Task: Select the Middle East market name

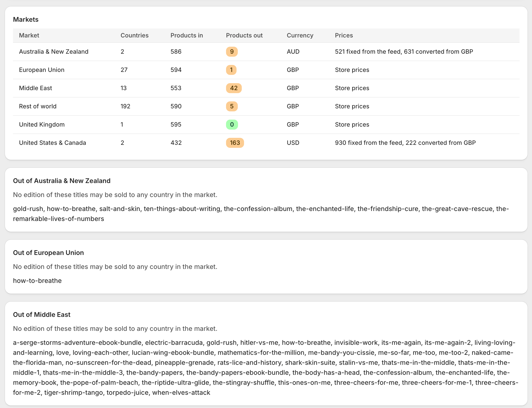Action: click(x=35, y=88)
